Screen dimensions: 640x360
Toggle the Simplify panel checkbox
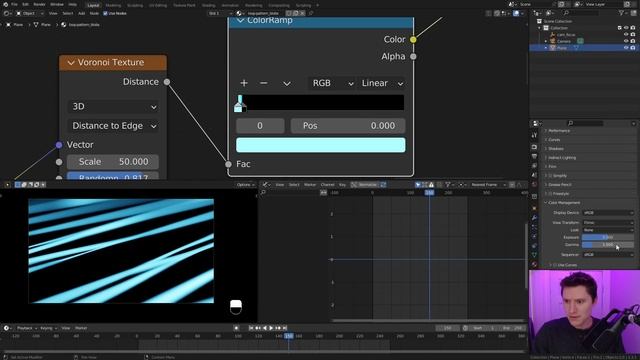tap(550, 176)
